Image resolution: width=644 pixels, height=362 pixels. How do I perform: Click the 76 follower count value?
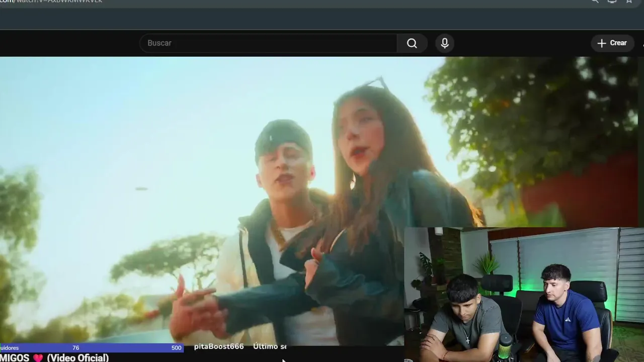pyautogui.click(x=75, y=348)
